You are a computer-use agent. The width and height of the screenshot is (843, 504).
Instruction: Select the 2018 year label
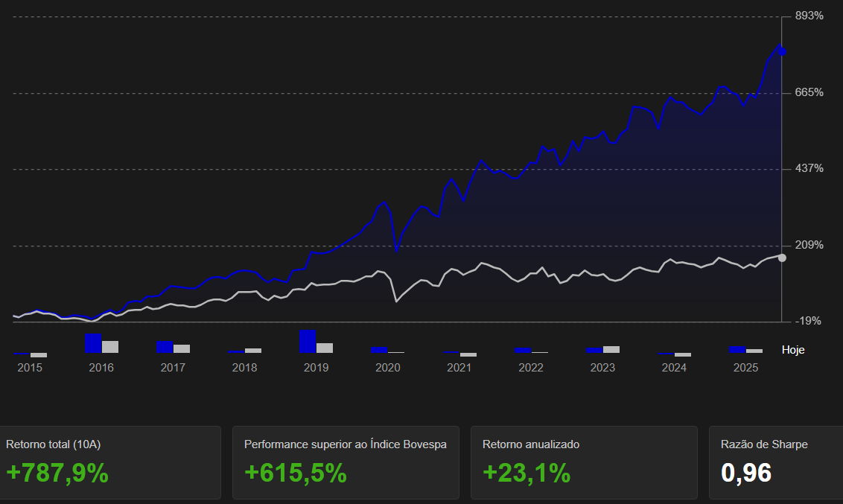(x=244, y=368)
